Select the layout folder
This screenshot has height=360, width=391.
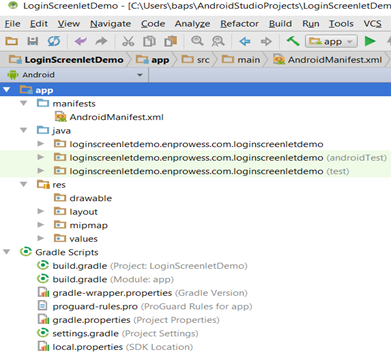pyautogui.click(x=76, y=212)
